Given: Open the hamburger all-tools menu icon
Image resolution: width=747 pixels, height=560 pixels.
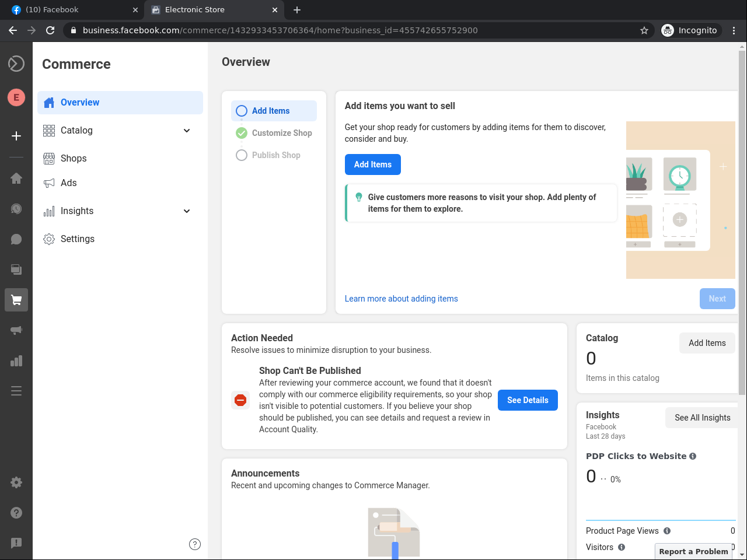Looking at the screenshot, I should pos(16,391).
